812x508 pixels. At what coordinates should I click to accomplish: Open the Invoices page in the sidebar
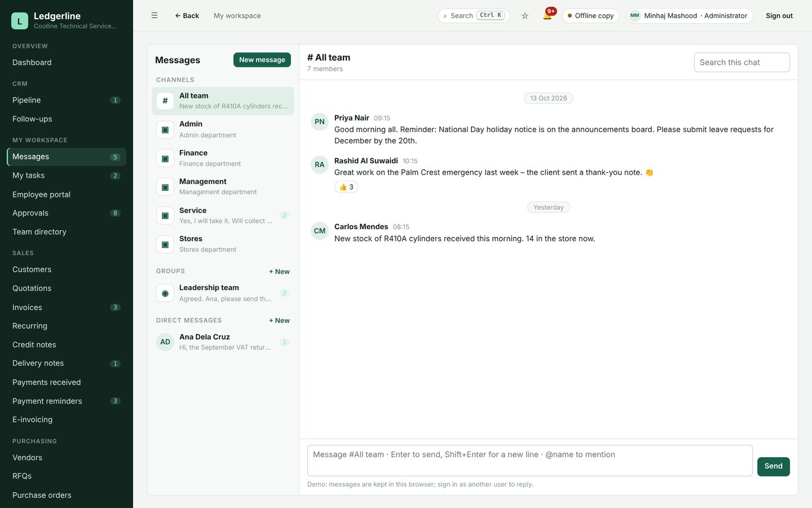[67, 308]
